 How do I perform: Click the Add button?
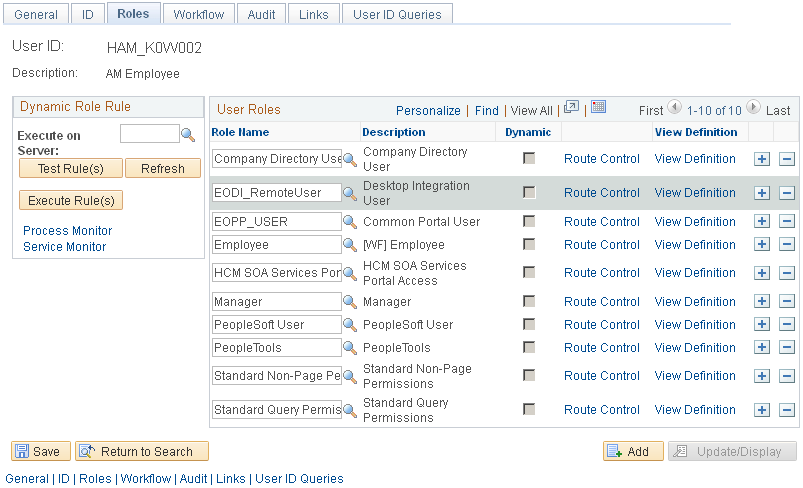pyautogui.click(x=633, y=451)
